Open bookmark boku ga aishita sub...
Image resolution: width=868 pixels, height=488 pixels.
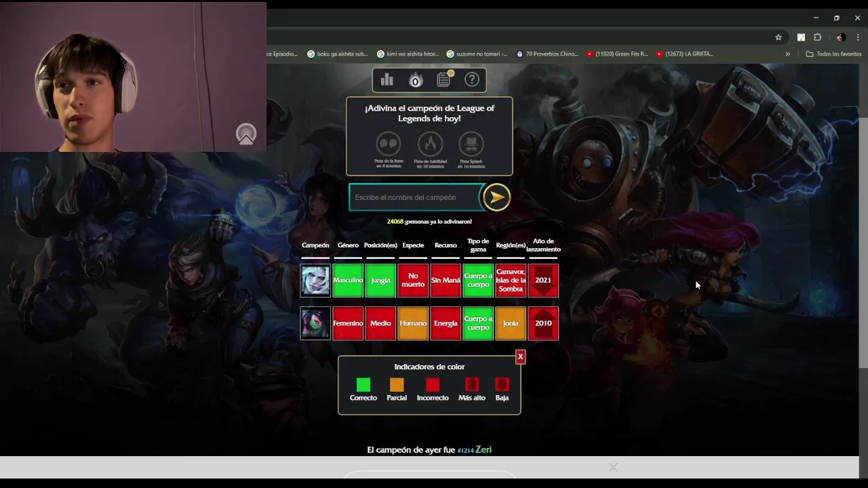[x=337, y=54]
